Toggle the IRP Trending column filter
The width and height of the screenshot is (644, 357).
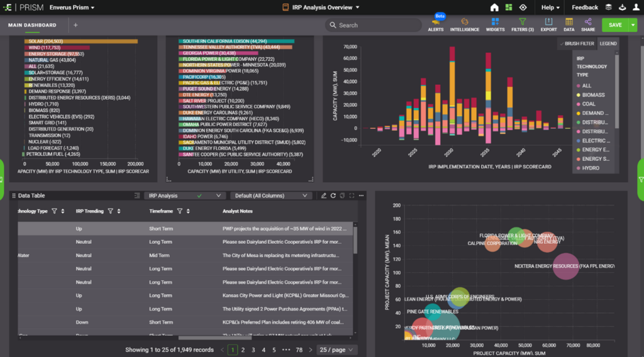click(x=110, y=211)
